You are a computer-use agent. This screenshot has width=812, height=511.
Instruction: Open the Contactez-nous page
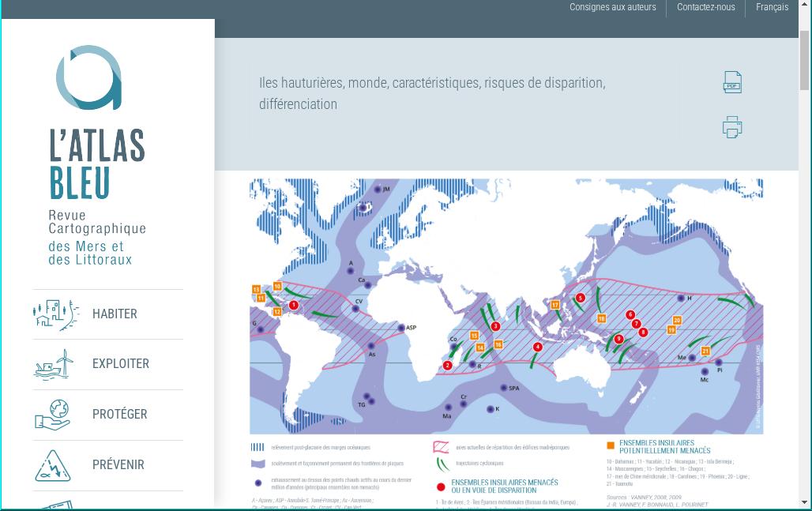pyautogui.click(x=705, y=7)
